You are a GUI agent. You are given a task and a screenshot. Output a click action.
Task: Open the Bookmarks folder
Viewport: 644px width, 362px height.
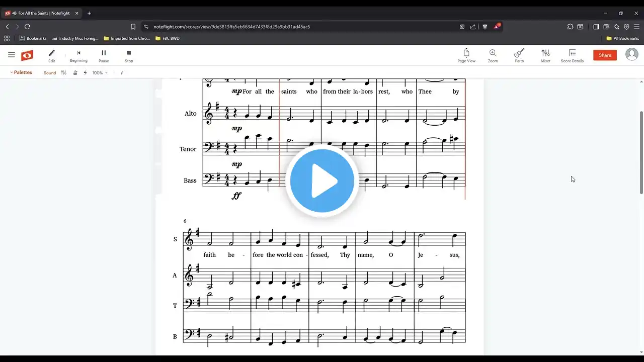[33, 38]
